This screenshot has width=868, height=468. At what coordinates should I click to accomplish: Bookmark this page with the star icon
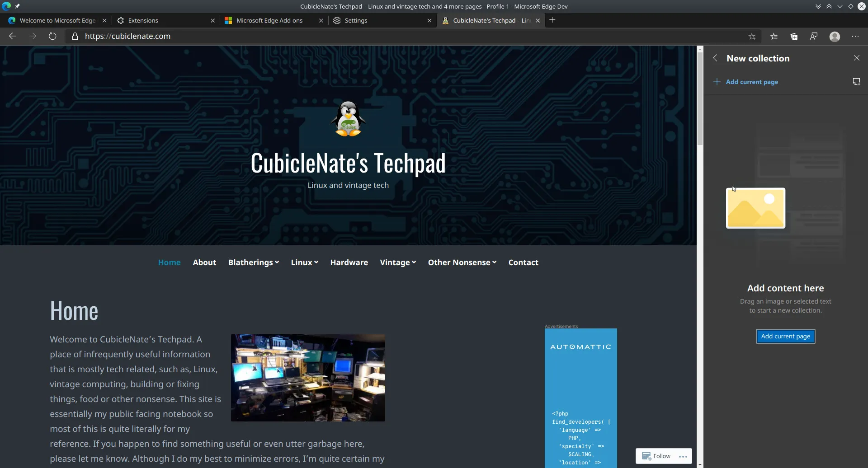coord(752,37)
